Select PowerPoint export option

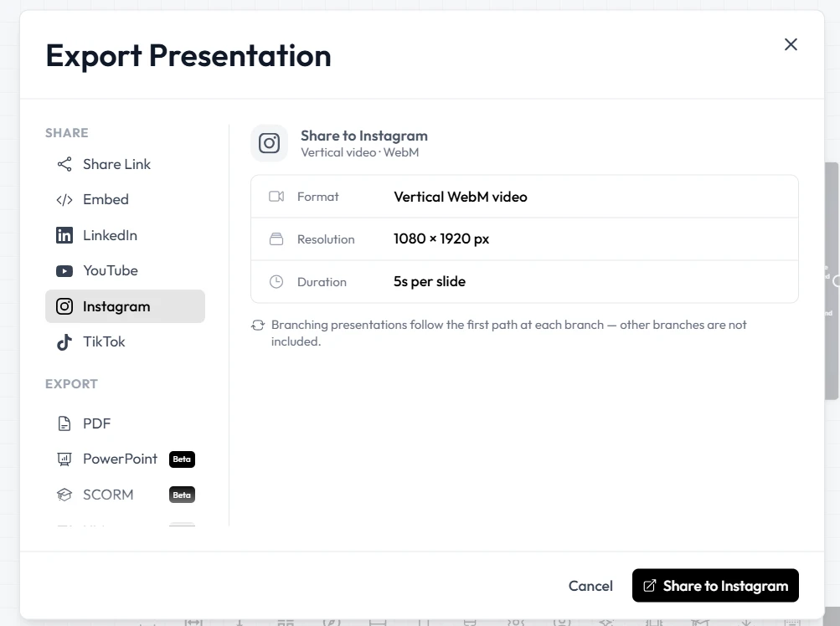click(125, 459)
